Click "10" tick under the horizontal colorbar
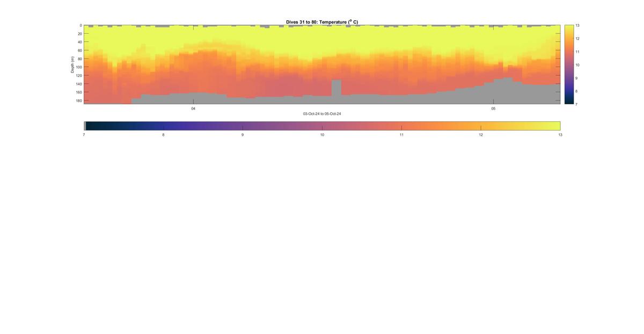This screenshot has height=334, width=644. 322,135
